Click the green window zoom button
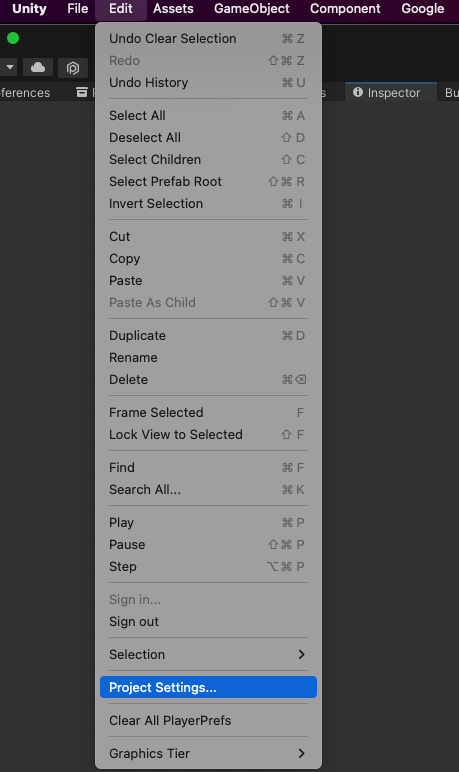 tap(13, 38)
